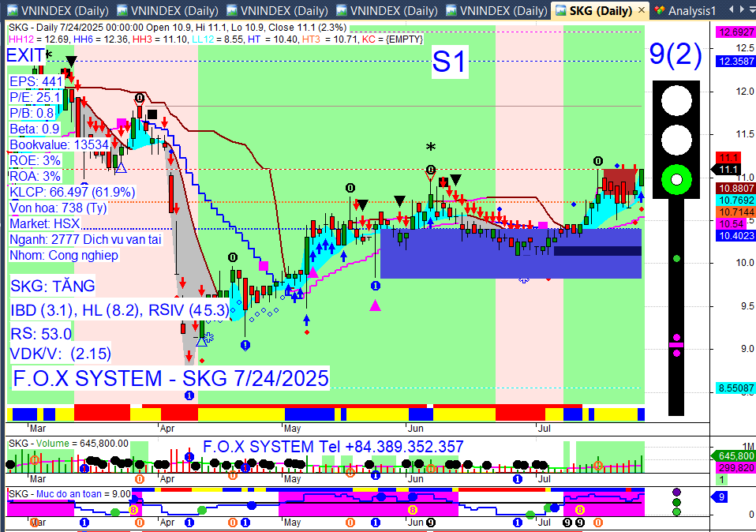This screenshot has width=756, height=532.
Task: Click the black 11.1 last price marker
Action: [726, 170]
